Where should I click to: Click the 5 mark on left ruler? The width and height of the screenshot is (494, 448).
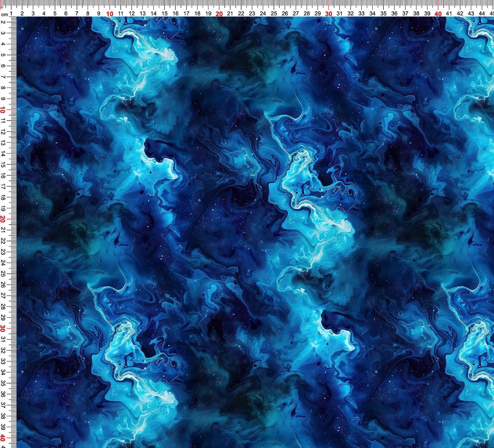3,55
